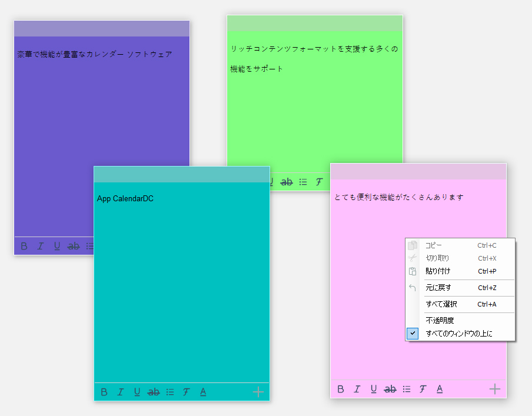
Task: Open font style icon in teal note
Action: click(x=187, y=392)
